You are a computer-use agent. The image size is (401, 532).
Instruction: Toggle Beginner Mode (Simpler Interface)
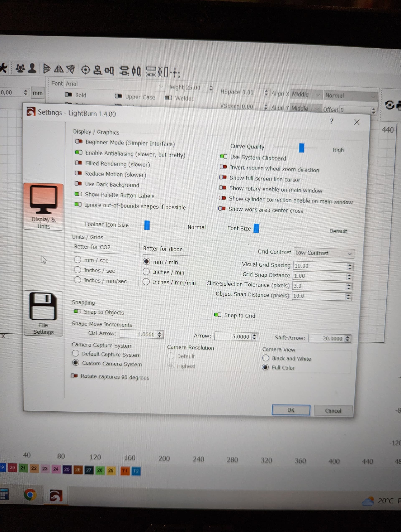(x=79, y=141)
